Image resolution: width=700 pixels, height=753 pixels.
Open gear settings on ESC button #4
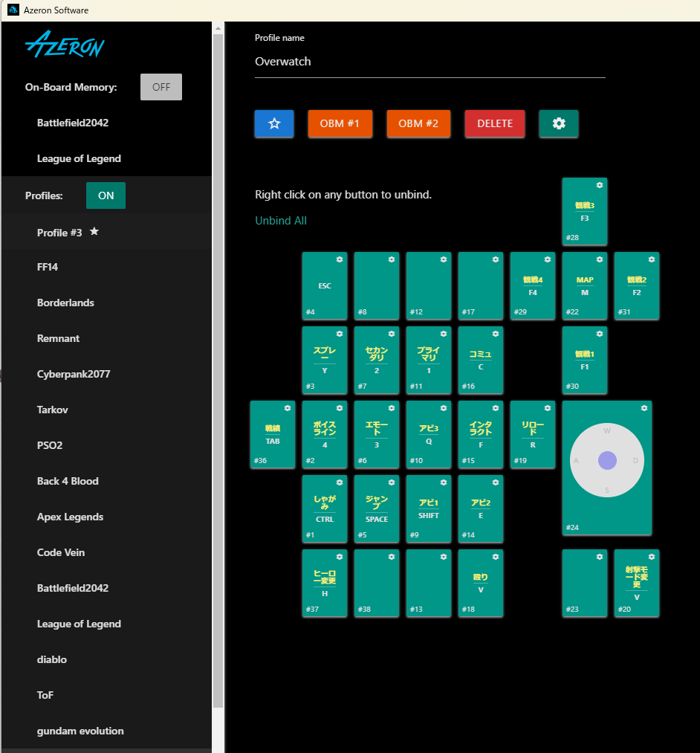tap(340, 259)
